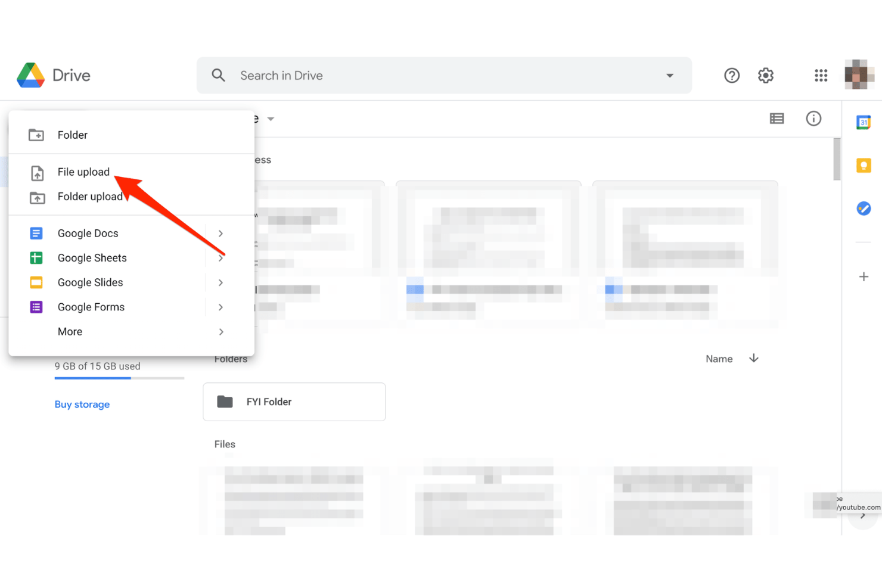Choose File upload menu entry
882x588 pixels.
tap(131, 172)
